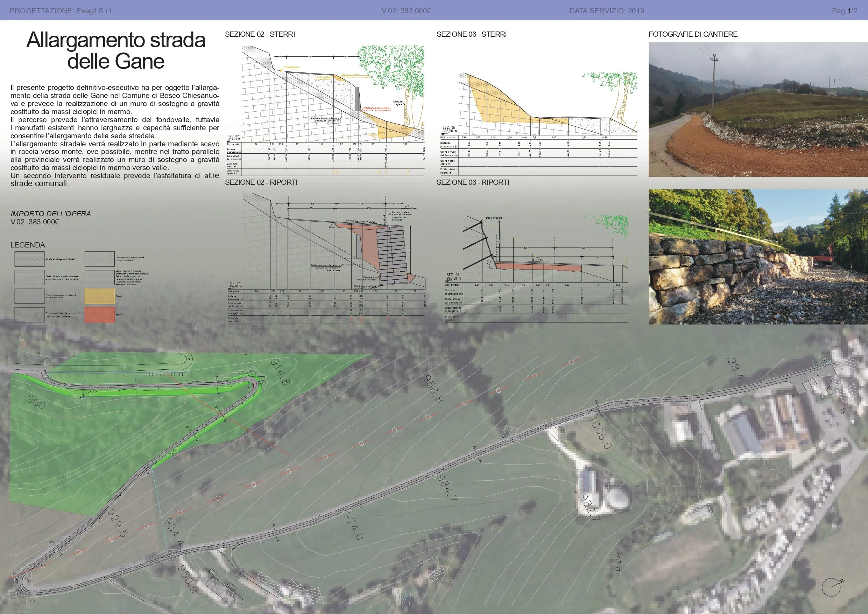
Task: Click the 'Sterri' legend label
Action: tap(119, 296)
